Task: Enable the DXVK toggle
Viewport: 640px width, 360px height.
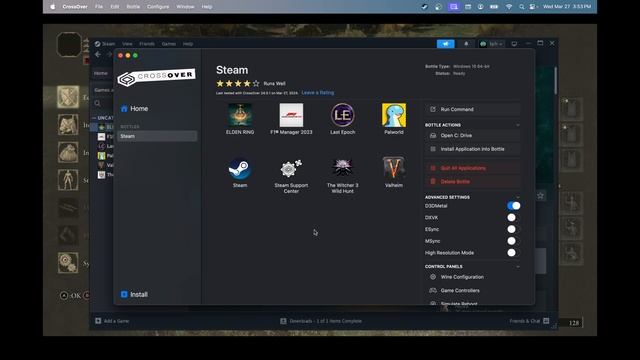Action: pyautogui.click(x=512, y=218)
